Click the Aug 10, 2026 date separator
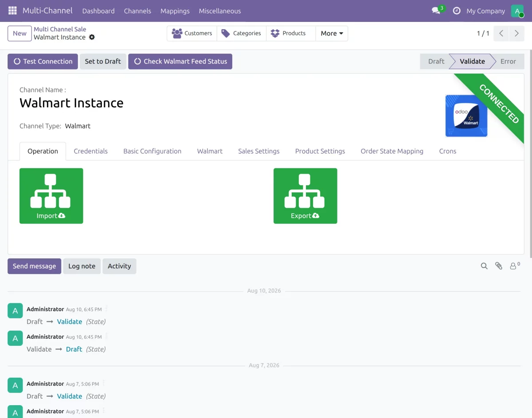The height and width of the screenshot is (418, 532). [264, 291]
